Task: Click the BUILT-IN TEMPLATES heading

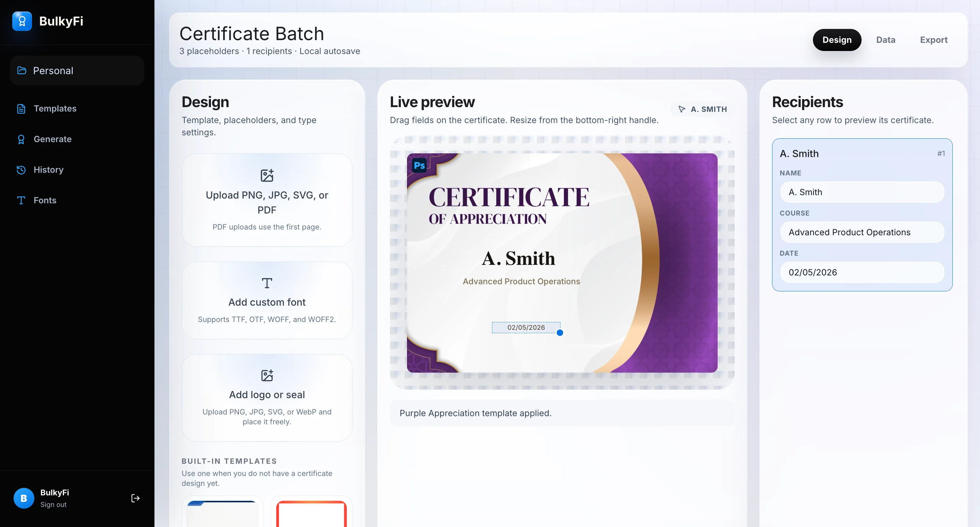Action: [229, 461]
